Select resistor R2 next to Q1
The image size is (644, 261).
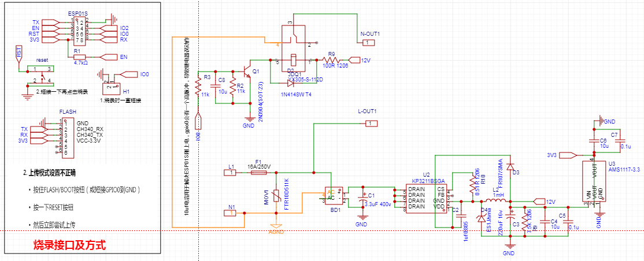pyautogui.click(x=232, y=87)
